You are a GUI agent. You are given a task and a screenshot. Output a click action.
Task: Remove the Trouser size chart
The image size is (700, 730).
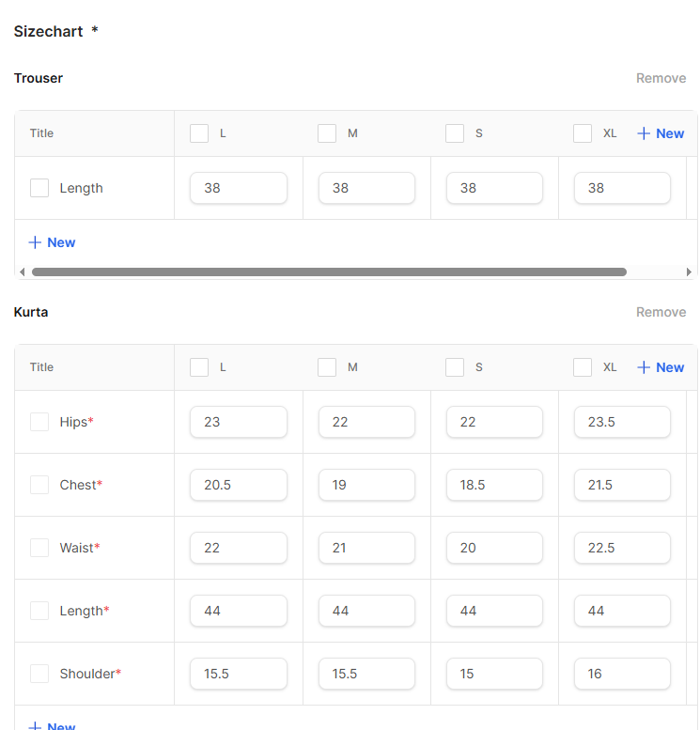pyautogui.click(x=661, y=78)
